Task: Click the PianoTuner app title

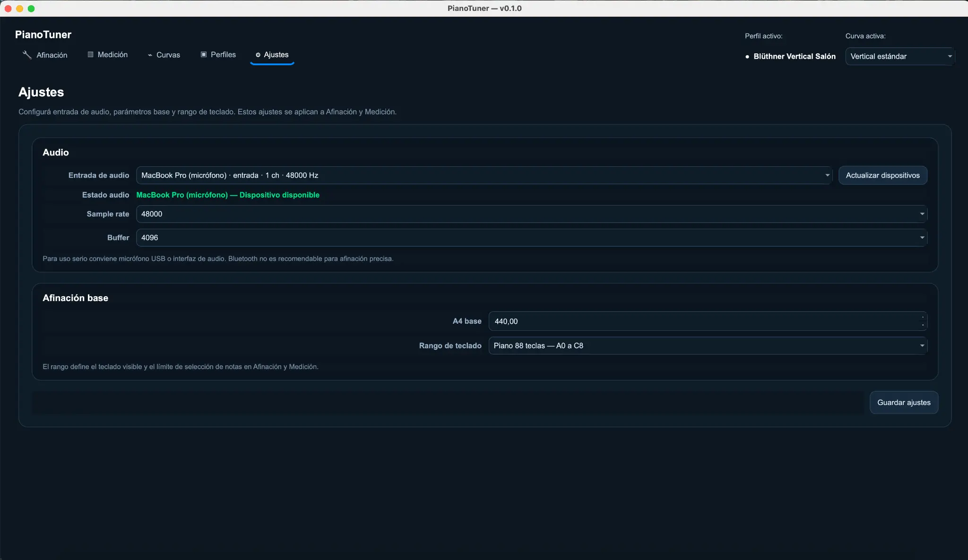Action: (x=43, y=34)
